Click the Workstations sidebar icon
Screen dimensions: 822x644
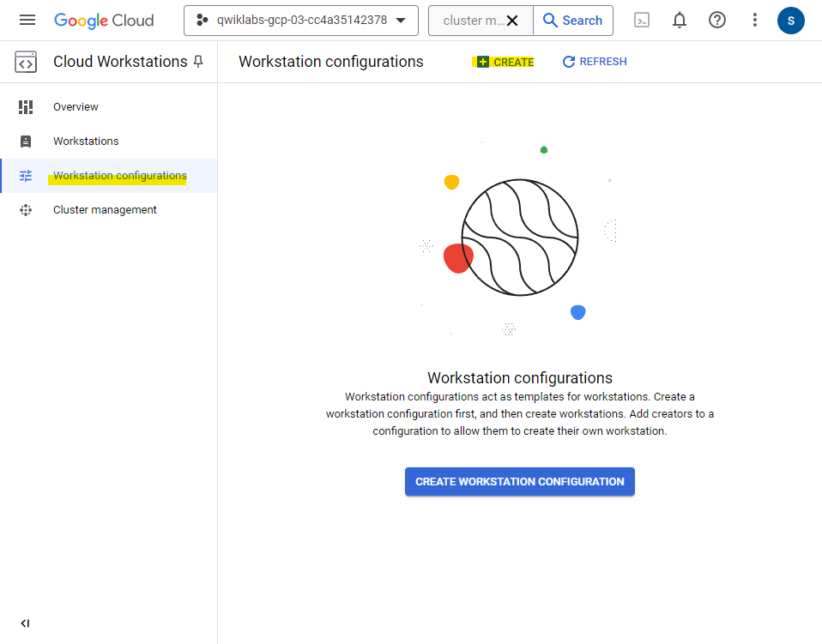click(26, 141)
